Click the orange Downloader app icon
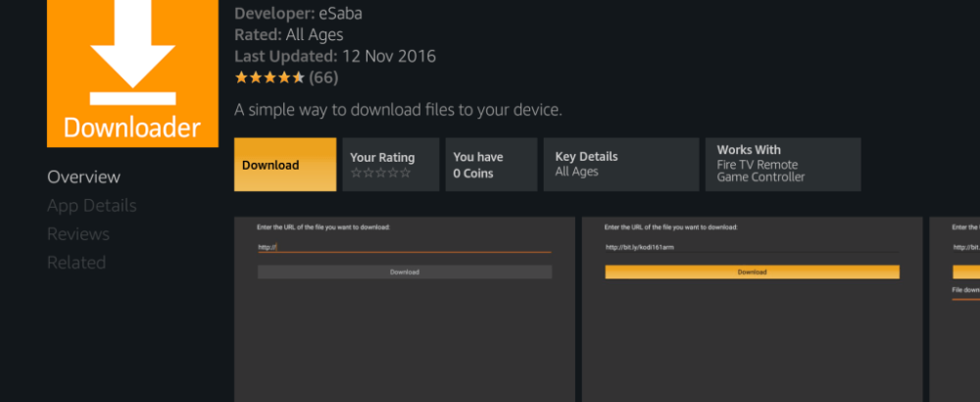 pyautogui.click(x=132, y=74)
